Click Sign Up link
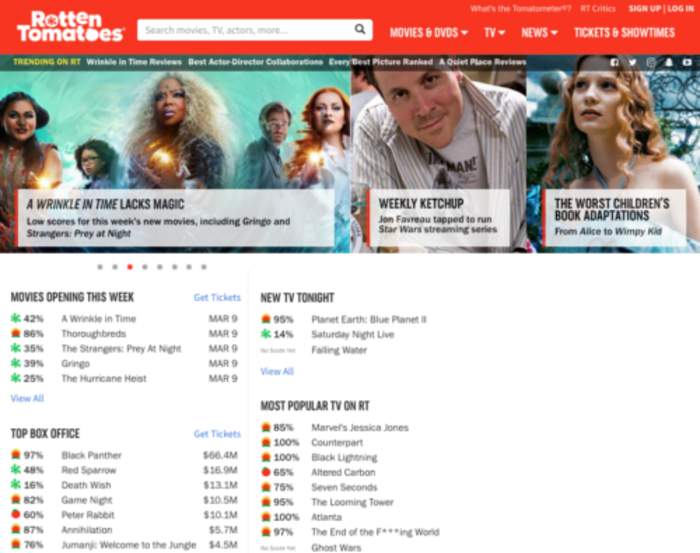This screenshot has width=700, height=553. coord(645,8)
